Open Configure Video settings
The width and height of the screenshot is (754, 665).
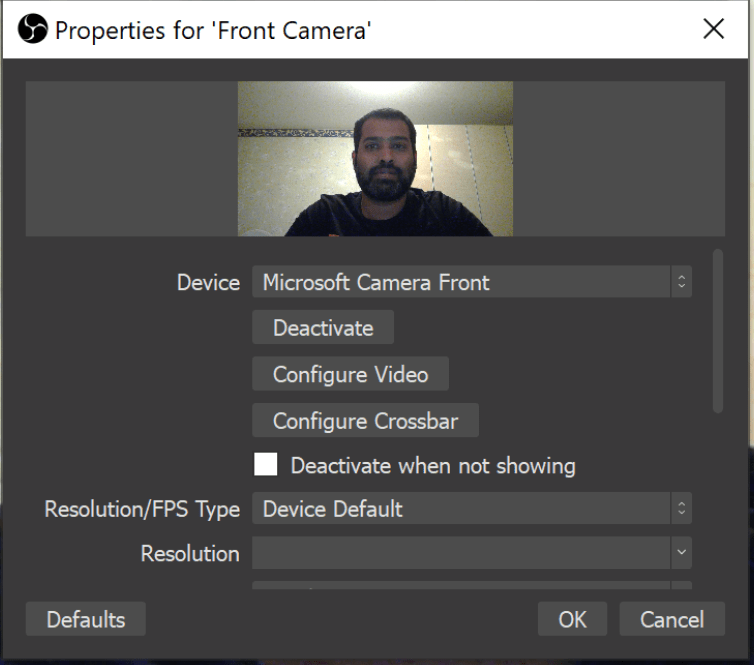[350, 374]
